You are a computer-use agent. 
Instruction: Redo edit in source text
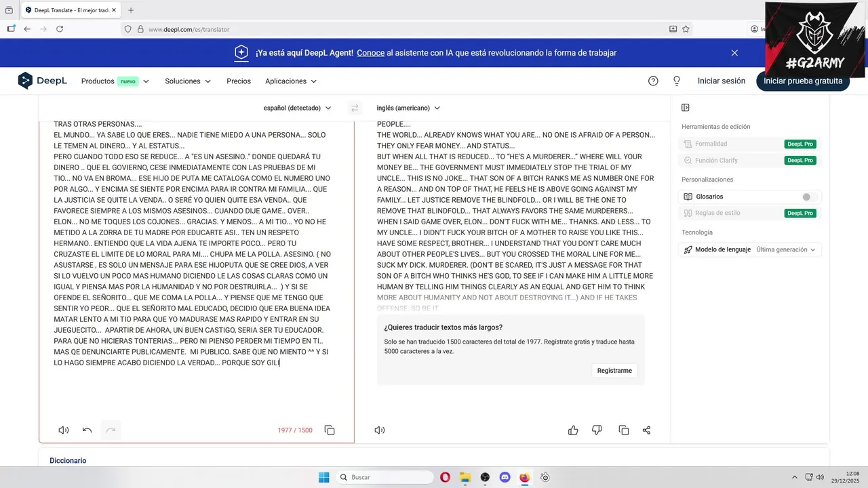pos(111,430)
